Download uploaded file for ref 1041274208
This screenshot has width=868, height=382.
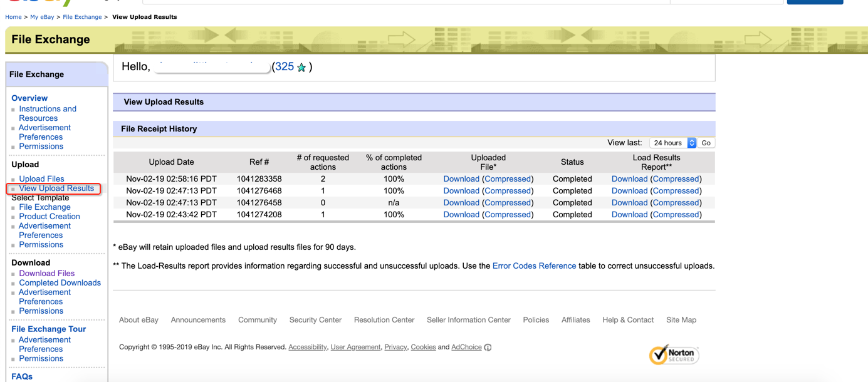point(461,215)
